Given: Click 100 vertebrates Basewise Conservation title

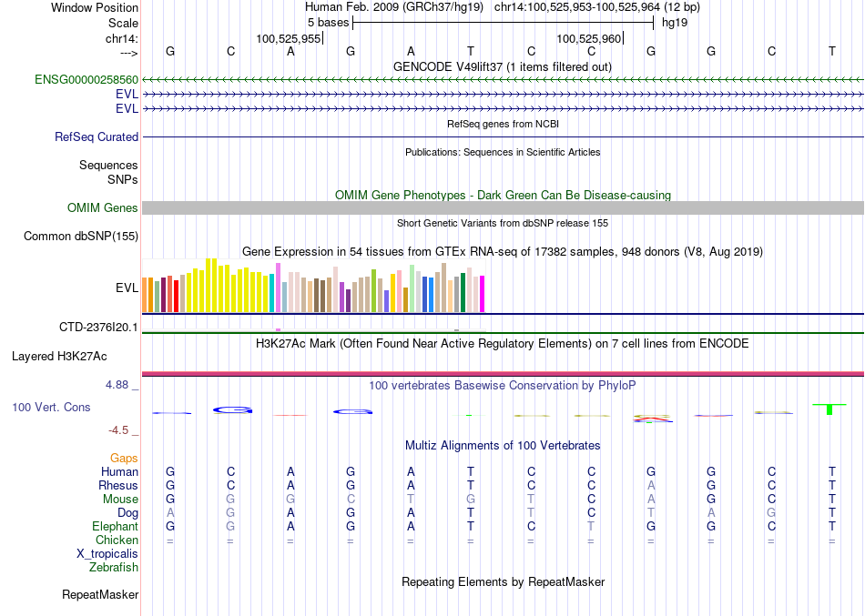Looking at the screenshot, I should (503, 386).
